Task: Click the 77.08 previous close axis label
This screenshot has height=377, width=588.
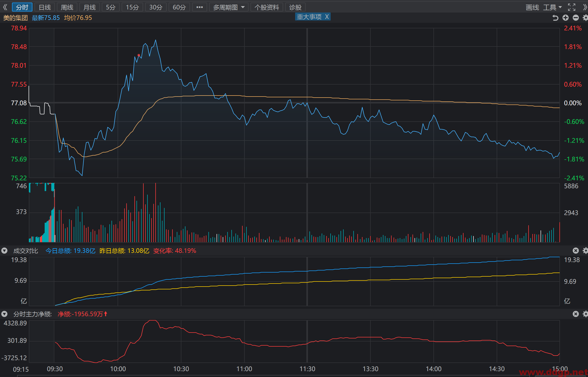Action: point(19,103)
